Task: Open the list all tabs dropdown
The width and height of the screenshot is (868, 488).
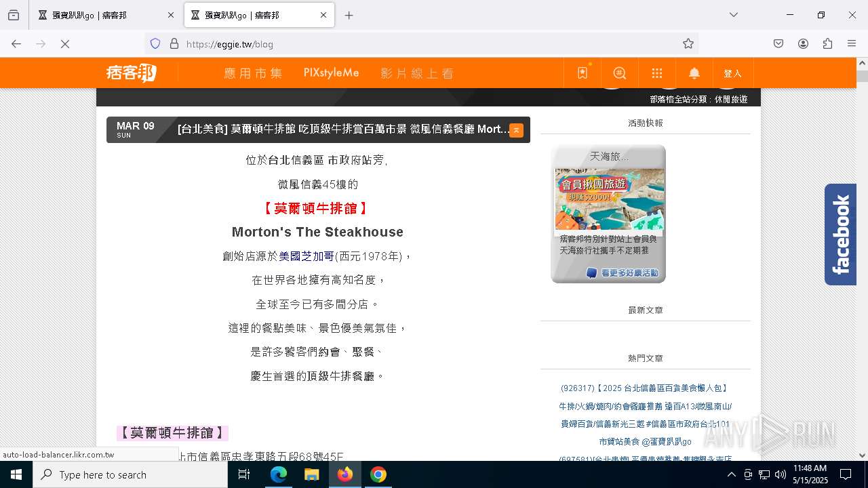Action: coord(734,15)
